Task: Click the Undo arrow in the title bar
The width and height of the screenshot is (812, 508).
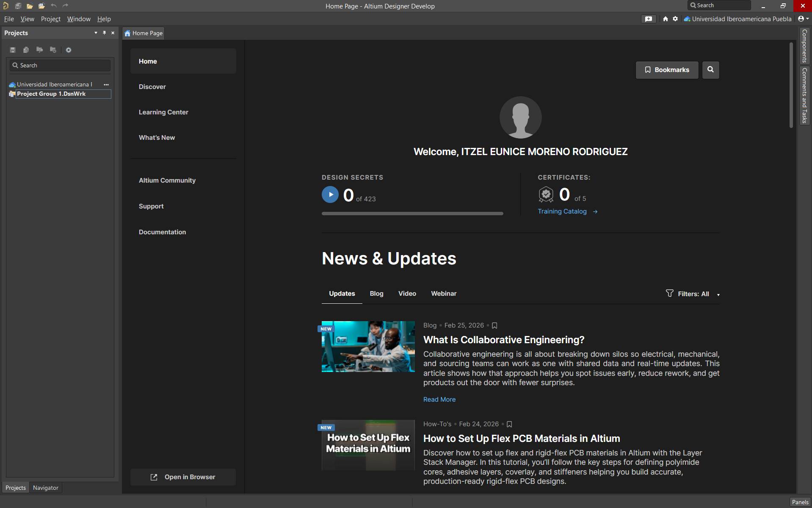Action: pos(54,6)
